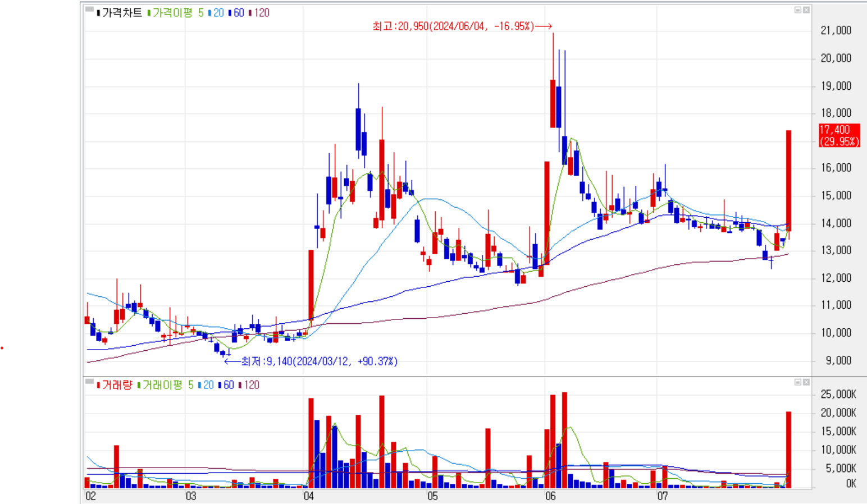Click the gray handle beside 가격차트
The height and width of the screenshot is (504, 867).
click(89, 9)
